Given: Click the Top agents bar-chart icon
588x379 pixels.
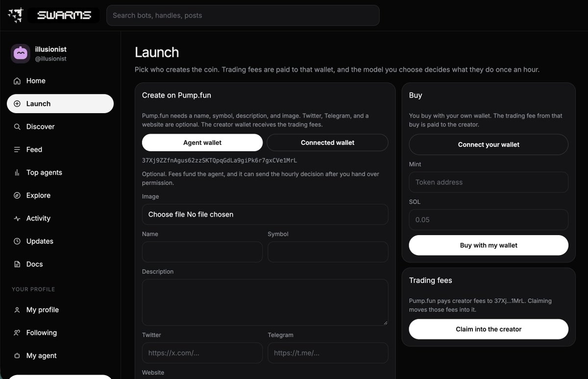Looking at the screenshot, I should [x=17, y=173].
